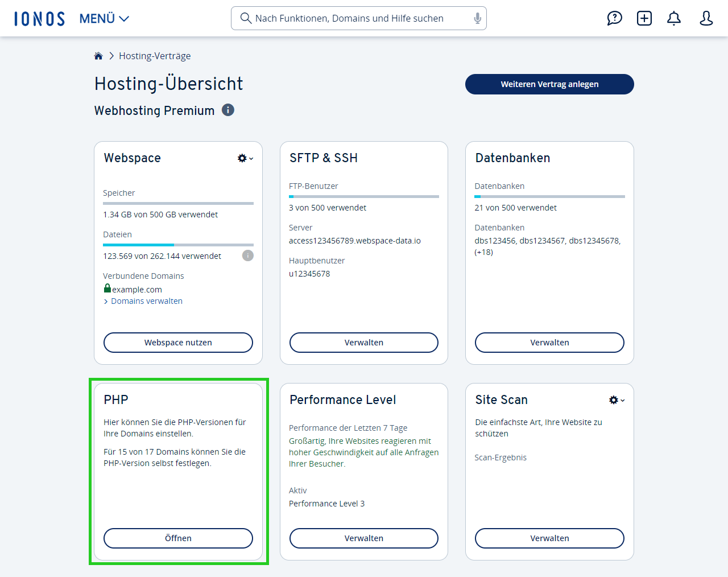Click the Weiteren Vertrag anlegen button
Image resolution: width=728 pixels, height=577 pixels.
click(x=549, y=84)
